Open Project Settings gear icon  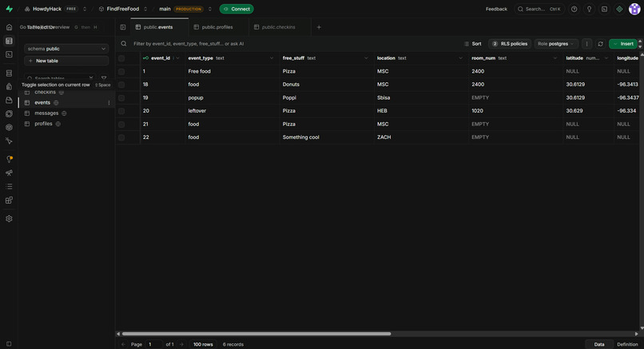click(9, 219)
